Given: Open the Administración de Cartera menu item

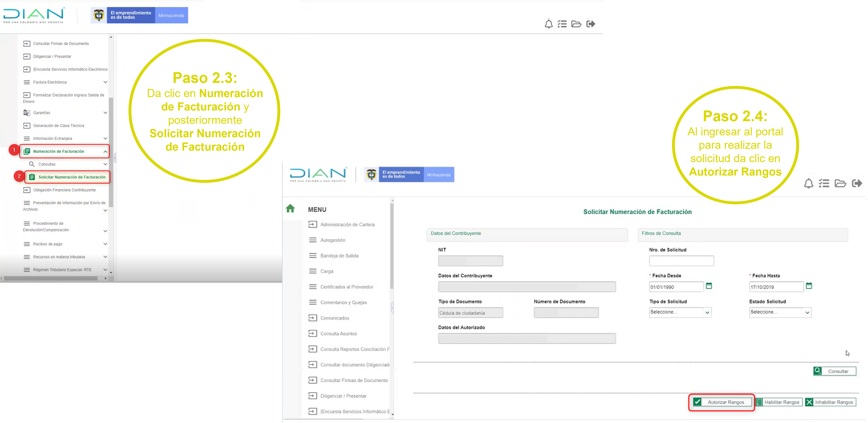Looking at the screenshot, I should [347, 225].
